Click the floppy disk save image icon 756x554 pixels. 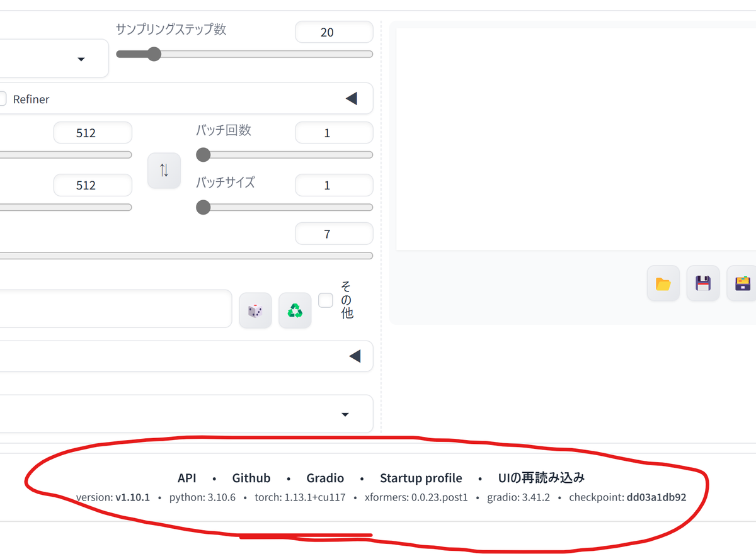pyautogui.click(x=702, y=283)
